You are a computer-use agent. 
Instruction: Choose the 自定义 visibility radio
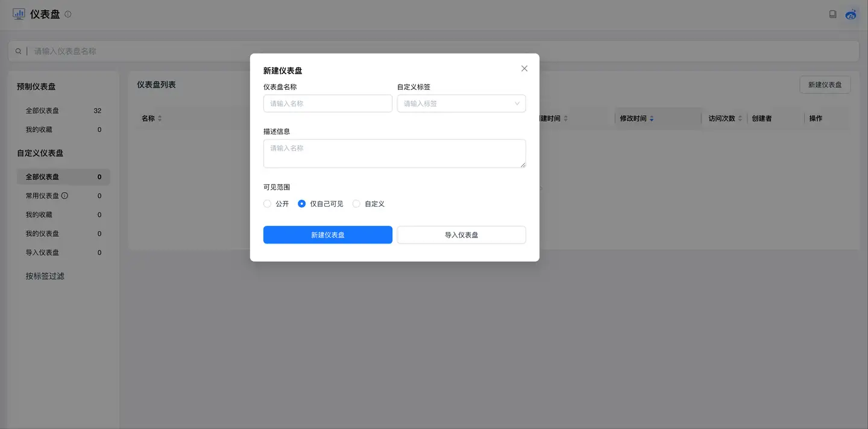point(356,204)
